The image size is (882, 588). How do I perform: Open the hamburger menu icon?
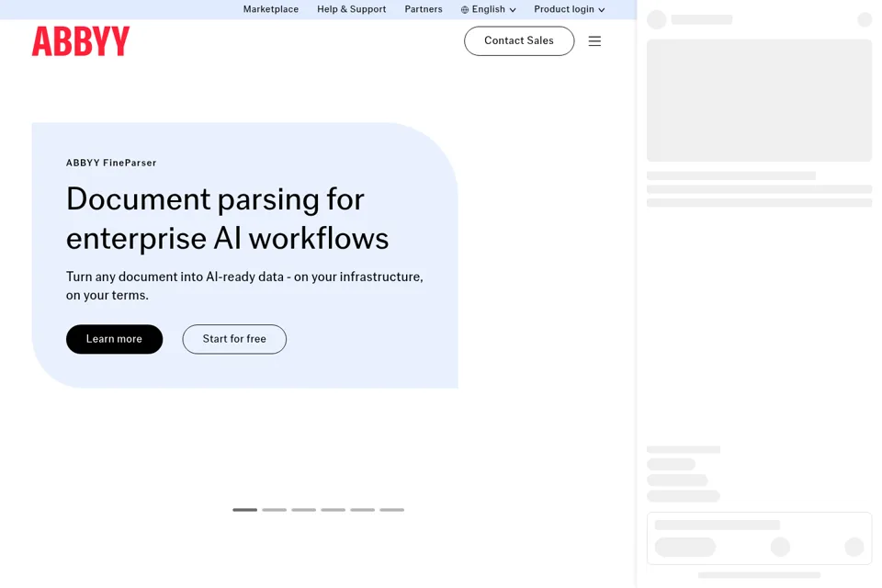(x=594, y=41)
